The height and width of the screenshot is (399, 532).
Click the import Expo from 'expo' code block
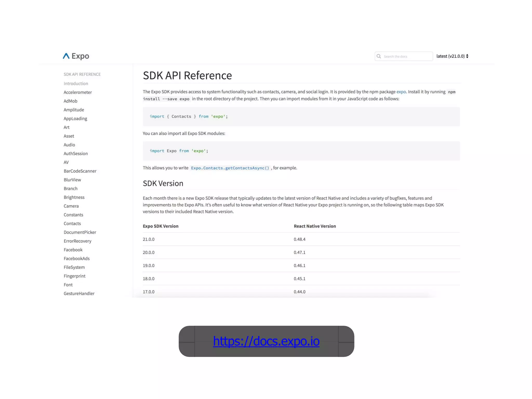tap(301, 151)
